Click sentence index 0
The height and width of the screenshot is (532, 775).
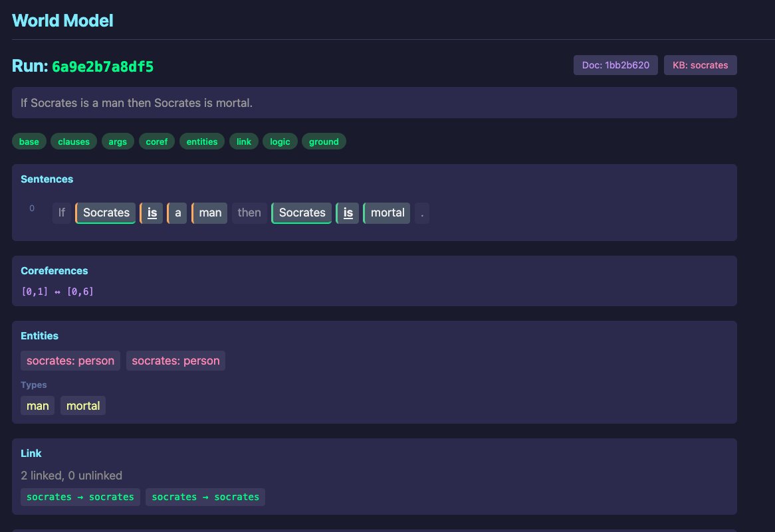coord(32,209)
